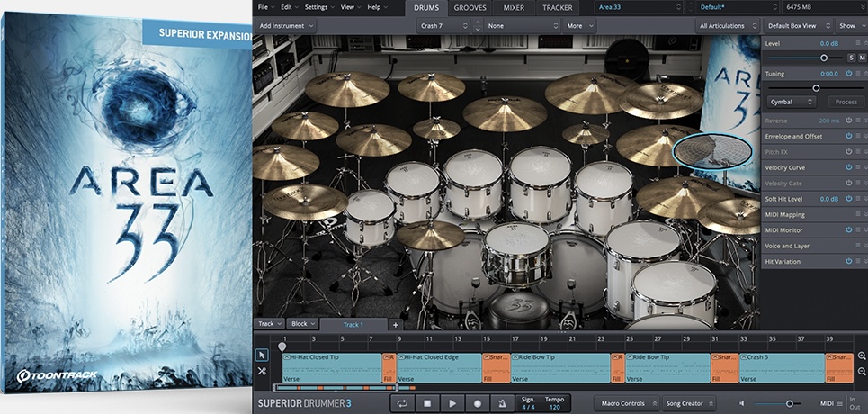This screenshot has height=414, width=868.
Task: Open the Track dropdown button
Action: (x=270, y=324)
